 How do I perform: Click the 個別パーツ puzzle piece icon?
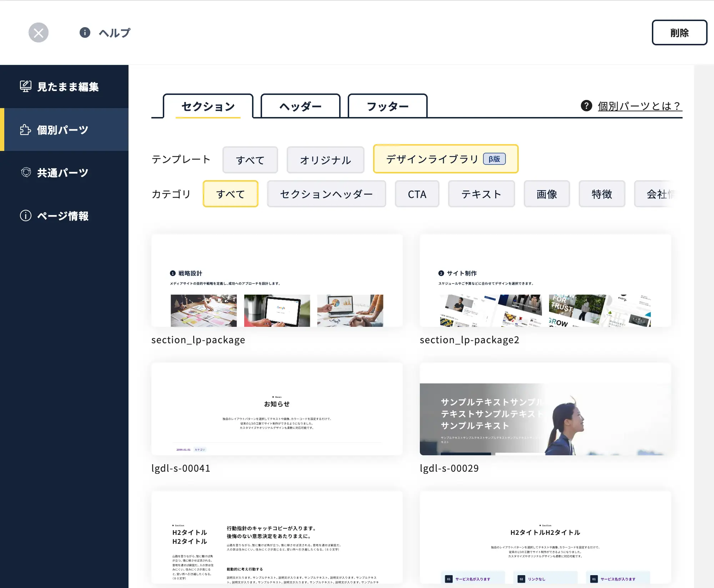(25, 130)
